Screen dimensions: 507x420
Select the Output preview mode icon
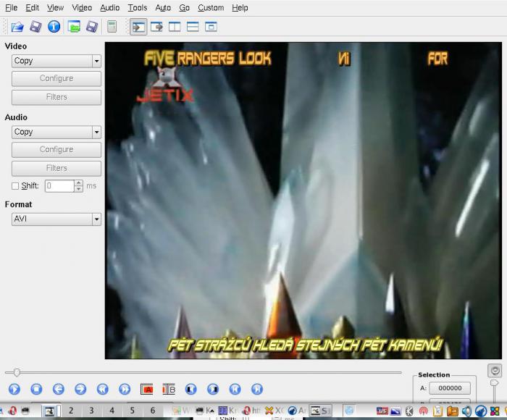tap(157, 27)
